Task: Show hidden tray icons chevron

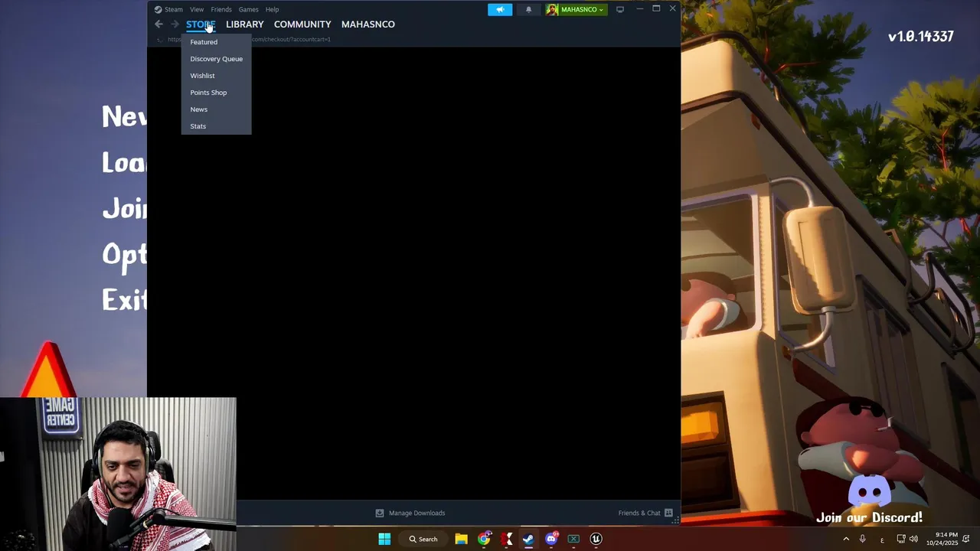Action: 846,539
